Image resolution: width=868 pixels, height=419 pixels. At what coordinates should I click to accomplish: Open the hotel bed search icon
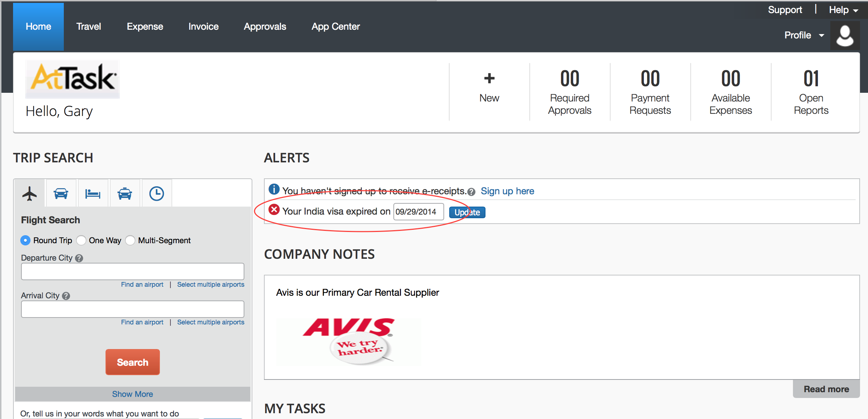pos(93,194)
